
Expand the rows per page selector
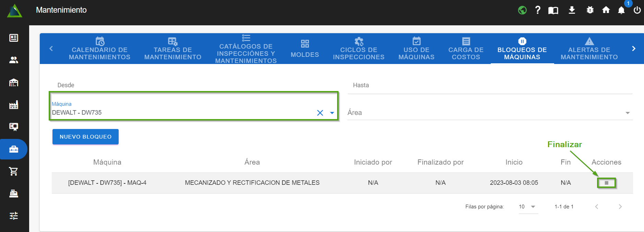(x=528, y=207)
